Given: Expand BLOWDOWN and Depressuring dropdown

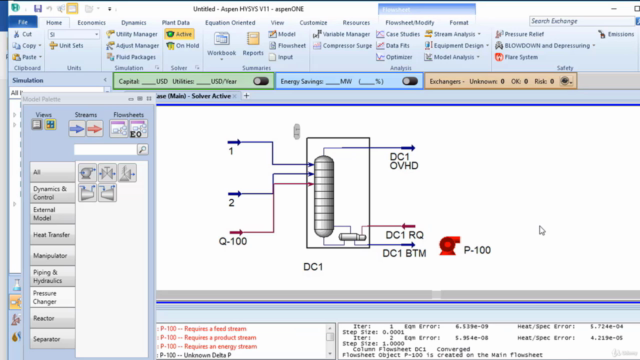Looking at the screenshot, I should pos(593,46).
